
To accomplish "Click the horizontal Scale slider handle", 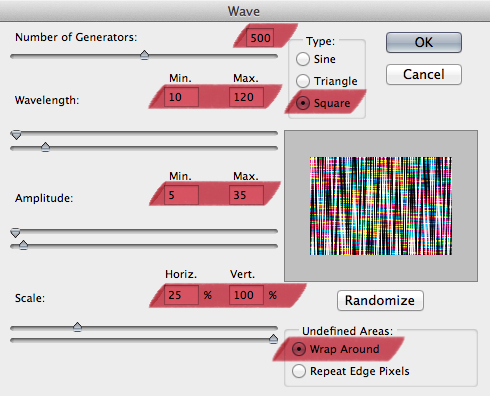I will pos(77,327).
